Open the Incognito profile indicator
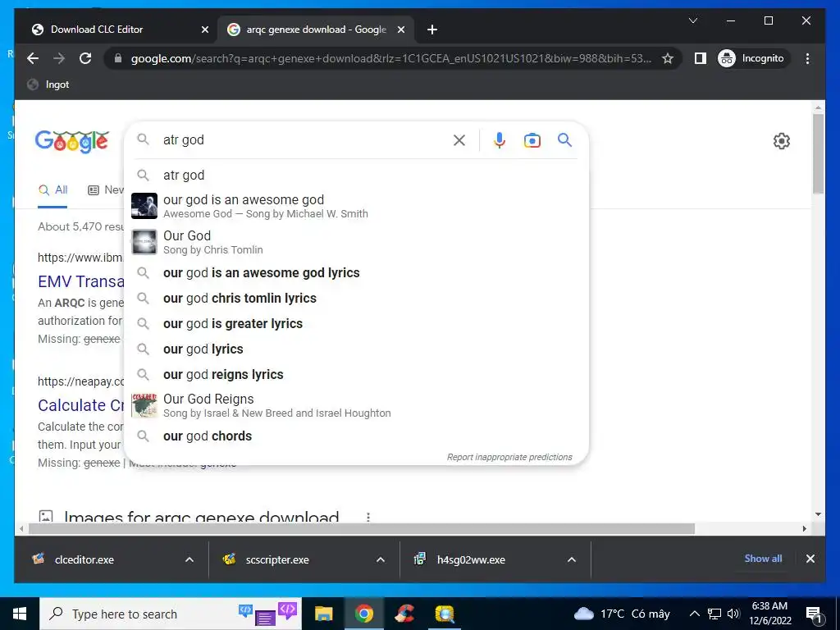The width and height of the screenshot is (840, 630). coord(751,58)
